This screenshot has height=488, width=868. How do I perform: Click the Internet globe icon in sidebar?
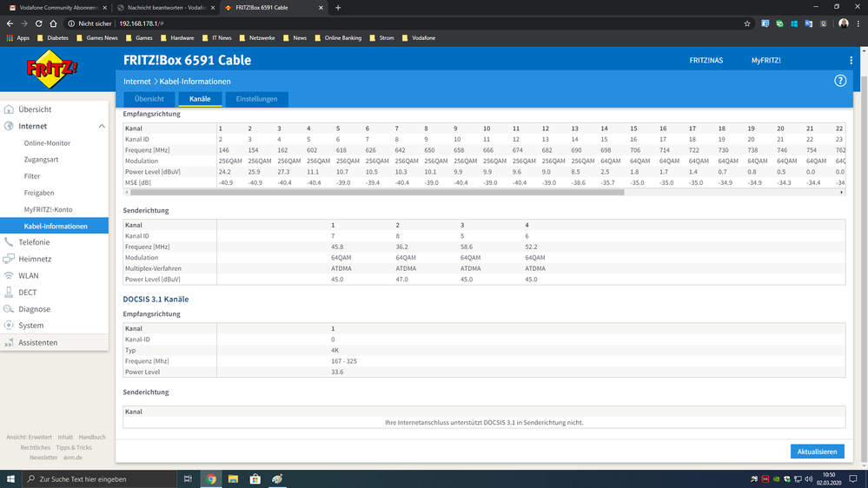coord(9,126)
